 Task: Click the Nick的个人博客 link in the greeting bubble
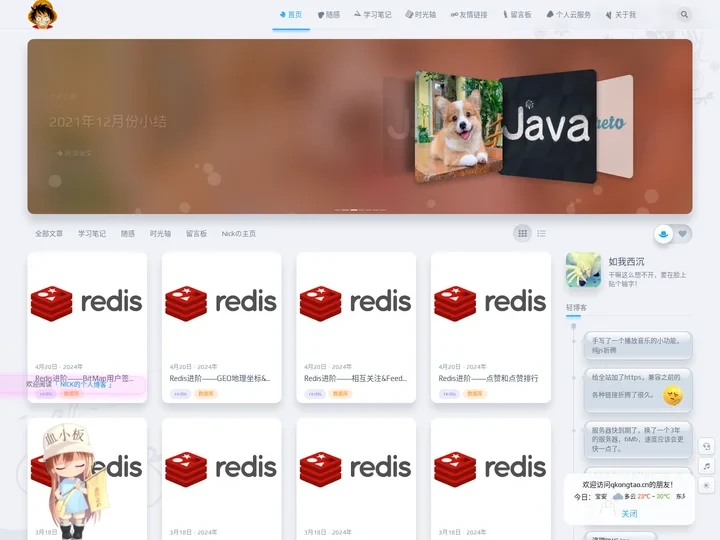point(83,384)
